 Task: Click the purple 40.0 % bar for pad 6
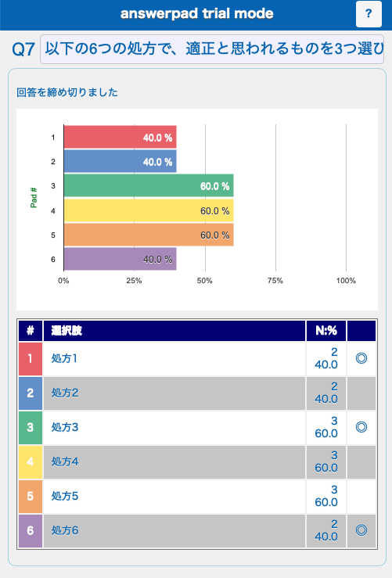click(x=120, y=259)
